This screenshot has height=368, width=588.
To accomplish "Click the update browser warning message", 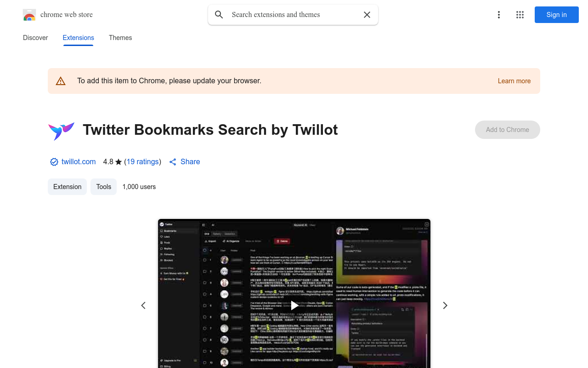I will coord(169,81).
